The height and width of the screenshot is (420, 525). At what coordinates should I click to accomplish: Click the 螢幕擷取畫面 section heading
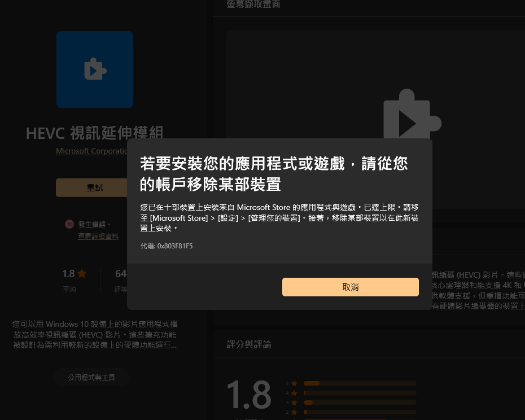(x=253, y=4)
